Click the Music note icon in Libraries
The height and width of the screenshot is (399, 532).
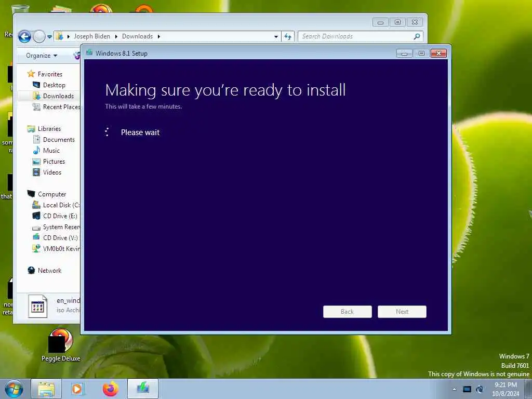click(36, 150)
